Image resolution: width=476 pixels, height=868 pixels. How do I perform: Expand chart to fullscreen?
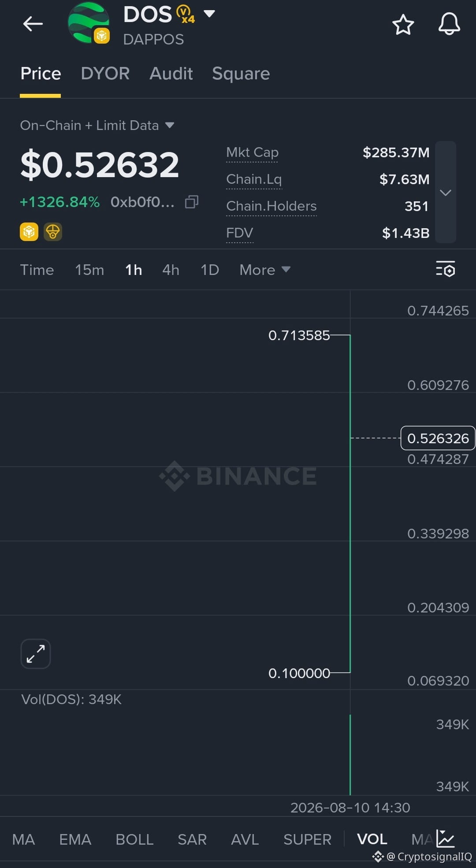pyautogui.click(x=36, y=654)
